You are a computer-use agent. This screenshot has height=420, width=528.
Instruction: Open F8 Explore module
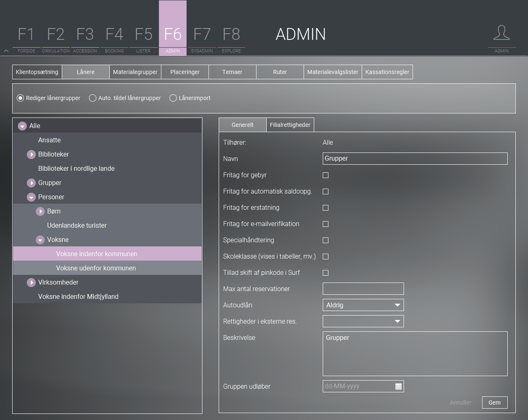[x=231, y=39]
